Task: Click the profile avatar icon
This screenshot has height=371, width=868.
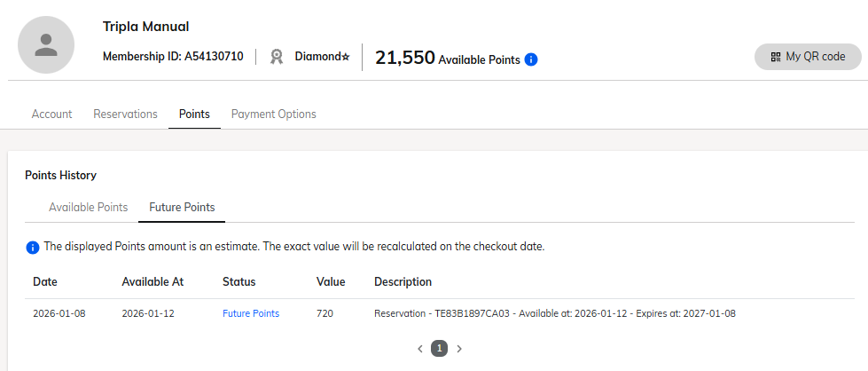Action: [46, 44]
